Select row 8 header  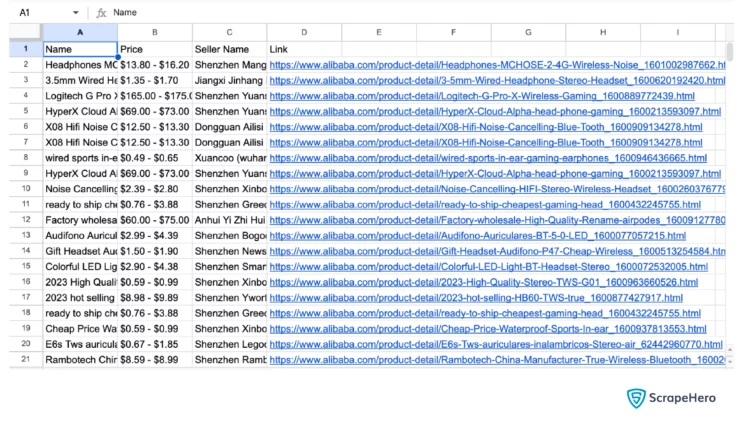(x=26, y=157)
